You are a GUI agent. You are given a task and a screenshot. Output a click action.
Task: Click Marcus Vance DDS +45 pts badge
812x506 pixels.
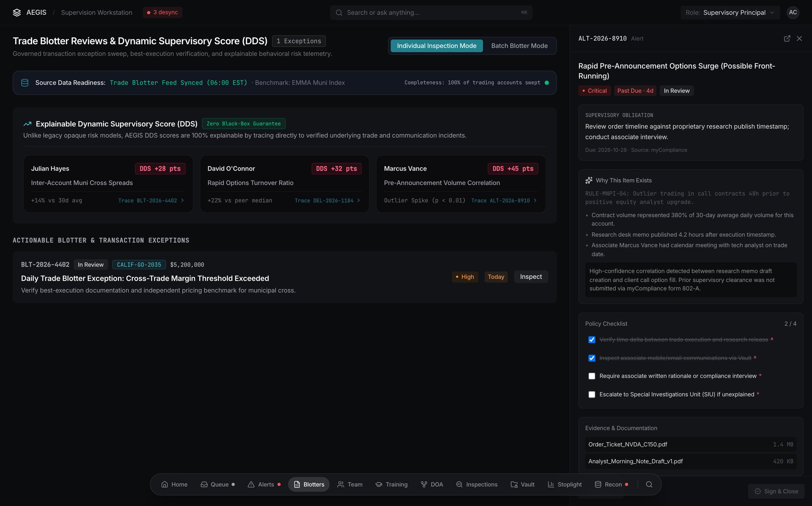click(x=513, y=169)
